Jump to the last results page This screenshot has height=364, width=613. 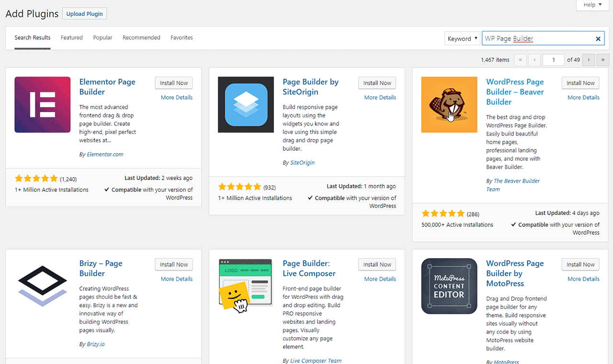pyautogui.click(x=603, y=60)
